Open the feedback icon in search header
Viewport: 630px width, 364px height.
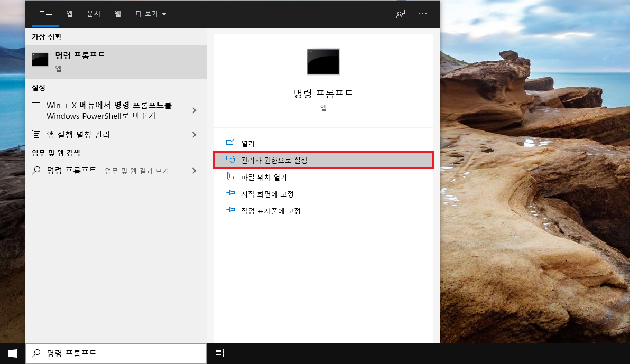(400, 14)
